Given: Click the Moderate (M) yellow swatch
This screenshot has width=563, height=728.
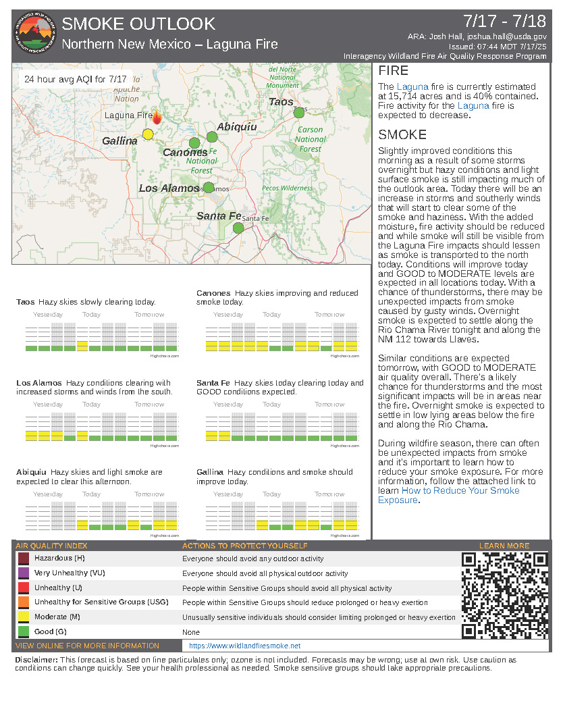Looking at the screenshot, I should 24,617.
